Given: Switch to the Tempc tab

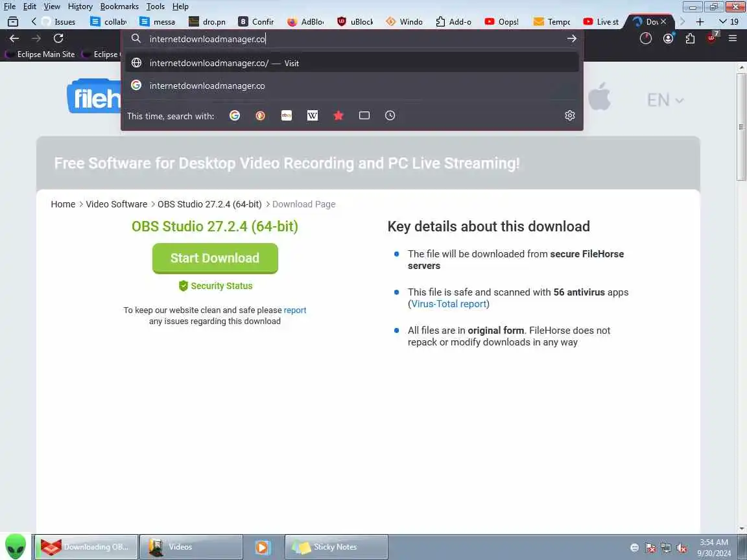Looking at the screenshot, I should [x=552, y=21].
